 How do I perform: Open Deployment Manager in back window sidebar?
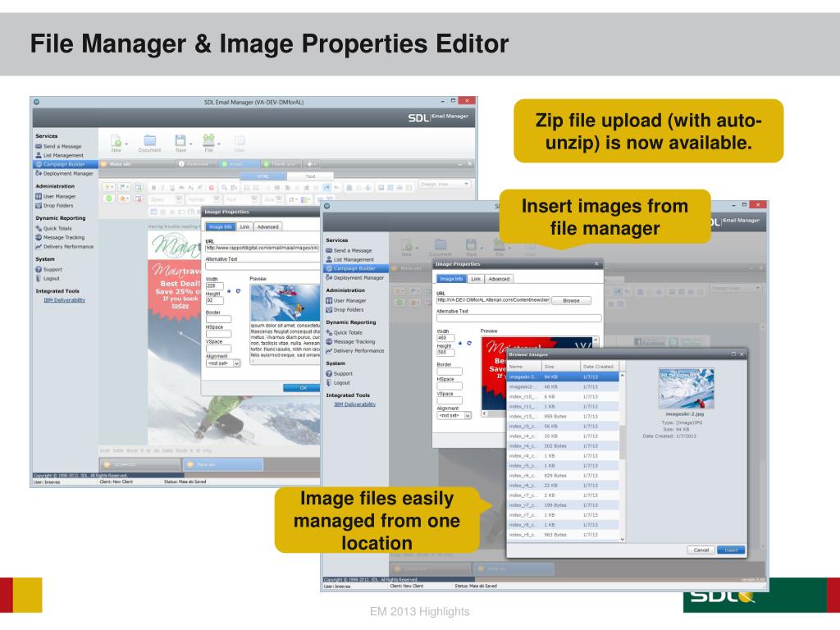64,174
